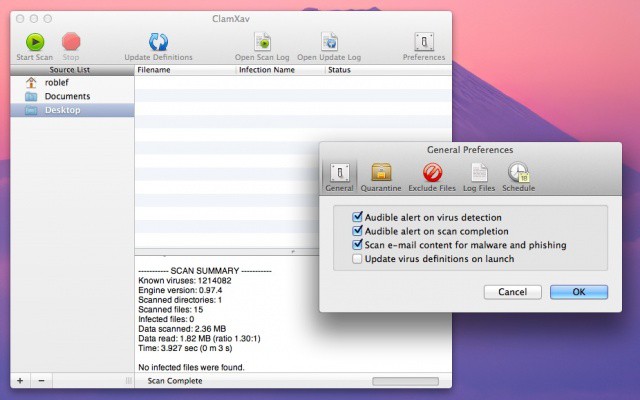Select the General preferences tab
This screenshot has height=400, width=640.
[x=339, y=175]
